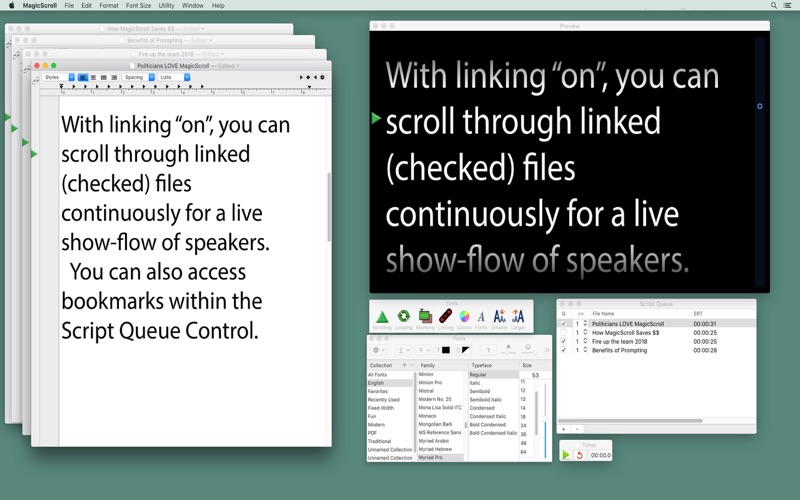This screenshot has width=800, height=500.
Task: Click the green cue marker beside the front document
Action: [x=34, y=154]
